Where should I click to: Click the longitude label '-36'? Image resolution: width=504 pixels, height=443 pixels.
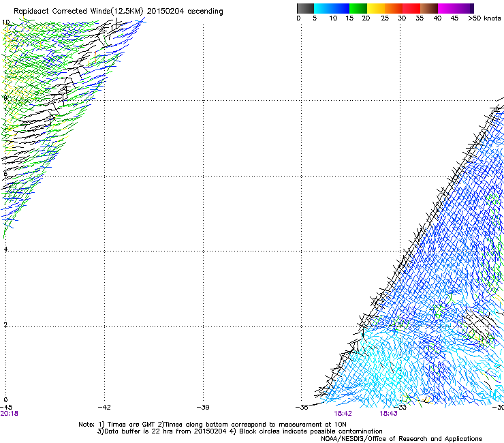(302, 408)
